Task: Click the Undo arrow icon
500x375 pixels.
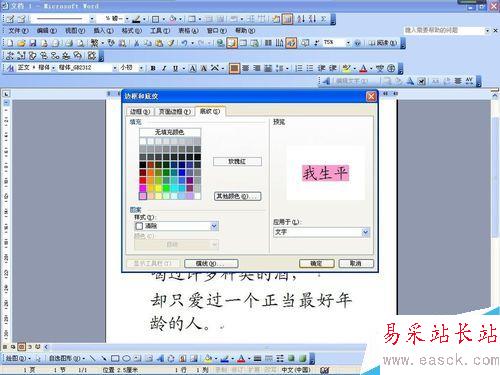Action: (x=184, y=43)
